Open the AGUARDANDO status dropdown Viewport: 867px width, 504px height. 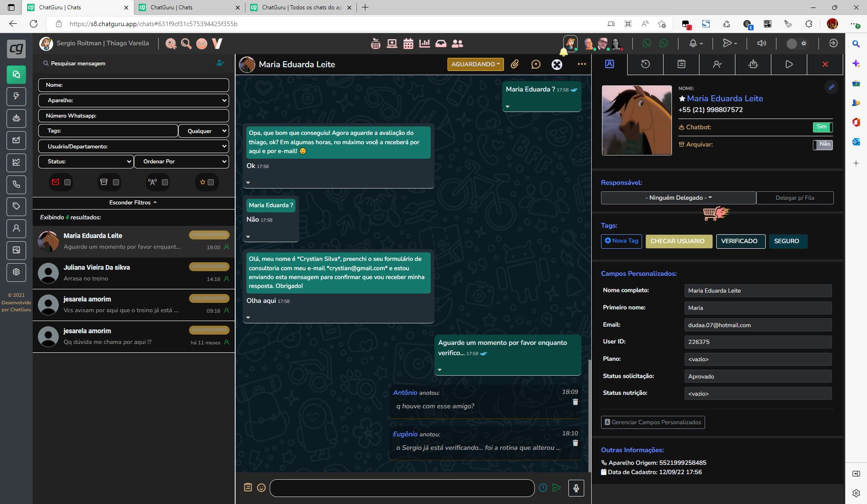475,64
